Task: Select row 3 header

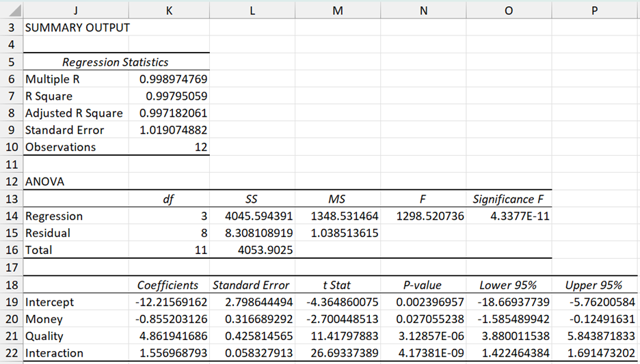Action: pyautogui.click(x=11, y=28)
